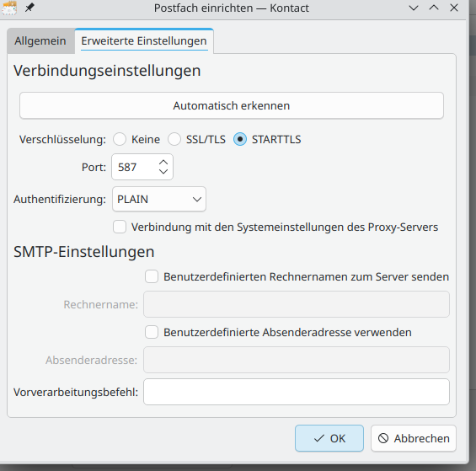Click the Kontact app icon in title bar
The height and width of the screenshot is (471, 476).
(8, 8)
